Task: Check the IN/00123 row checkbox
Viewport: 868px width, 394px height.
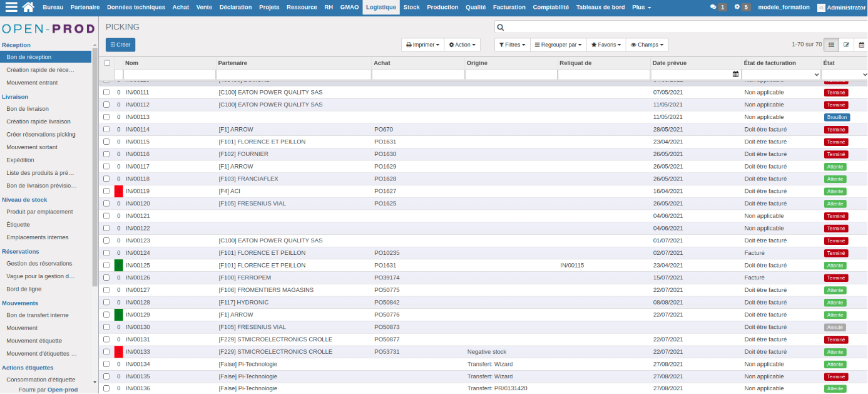Action: (106, 241)
